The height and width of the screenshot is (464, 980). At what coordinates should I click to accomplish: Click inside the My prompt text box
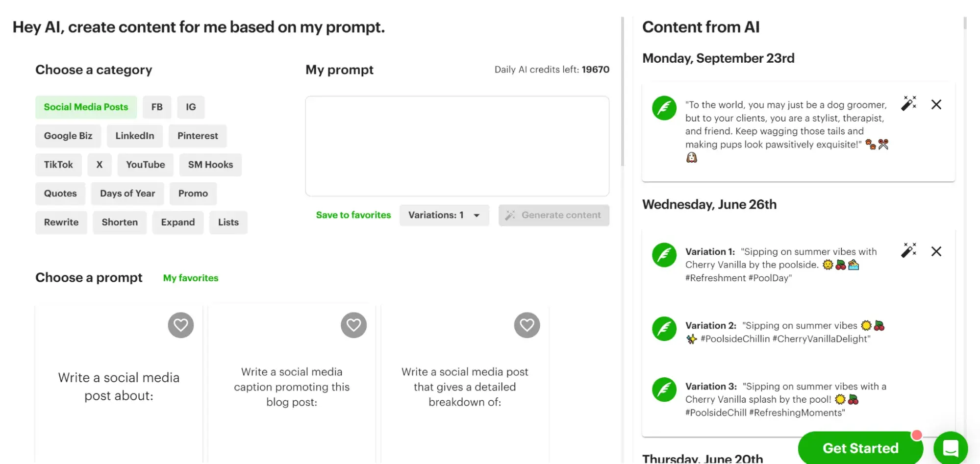(457, 146)
